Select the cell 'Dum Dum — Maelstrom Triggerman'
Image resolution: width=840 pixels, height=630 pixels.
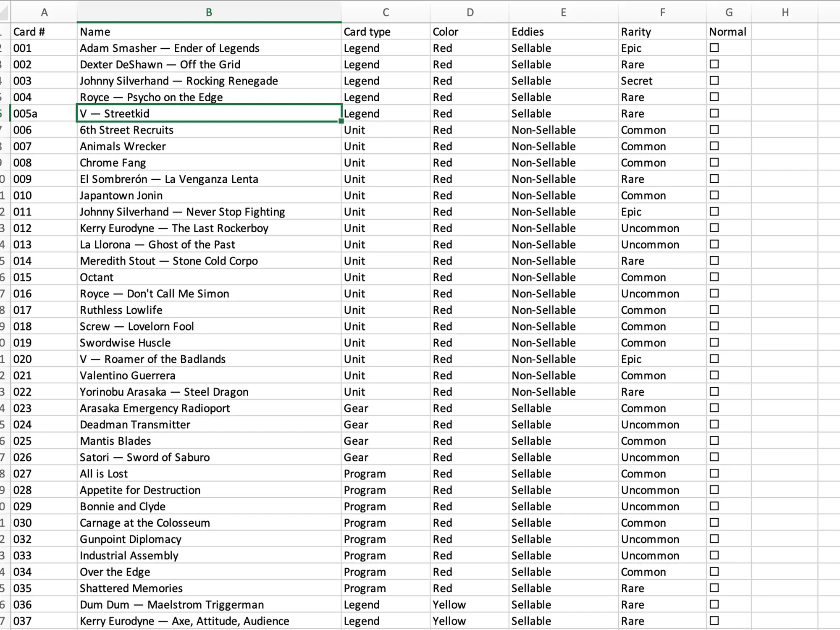click(209, 605)
